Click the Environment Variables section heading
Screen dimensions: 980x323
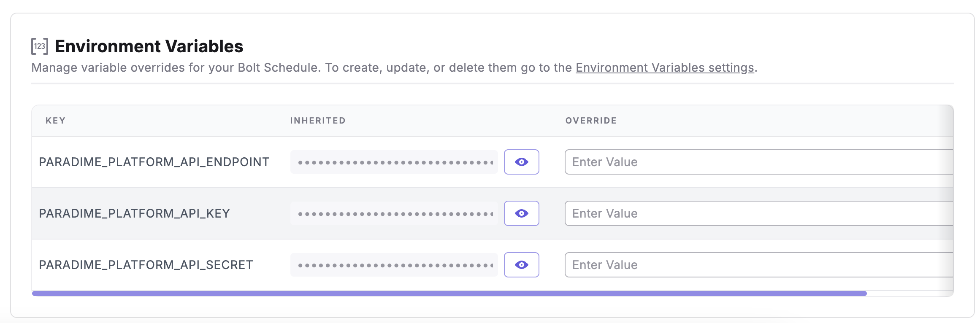click(149, 46)
